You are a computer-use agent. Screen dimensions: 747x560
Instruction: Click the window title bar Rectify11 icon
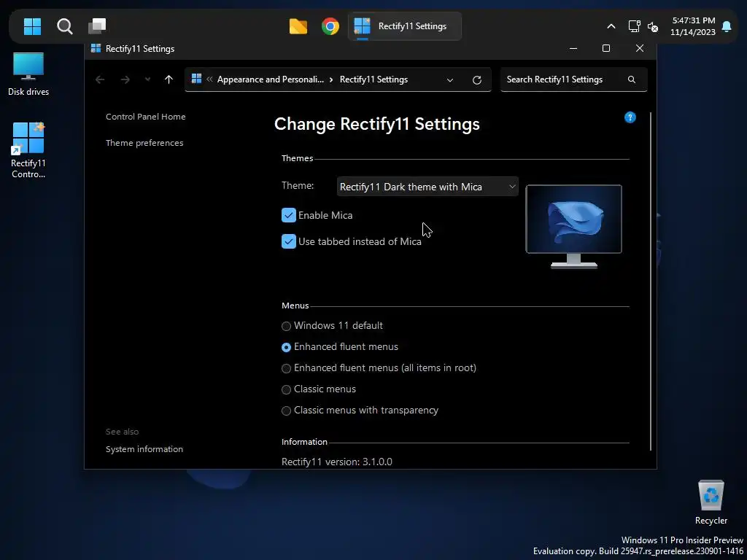pos(96,48)
